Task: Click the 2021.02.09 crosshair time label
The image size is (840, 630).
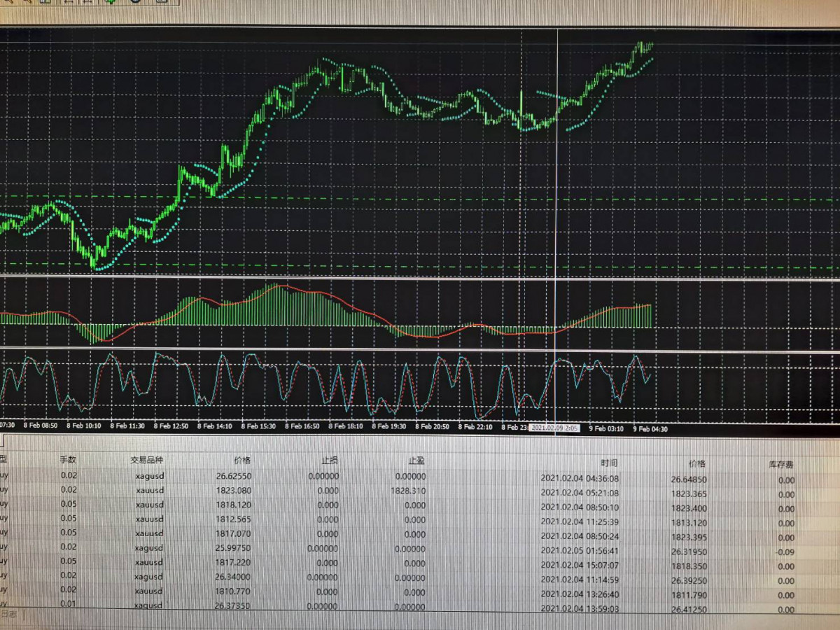Action: [554, 427]
